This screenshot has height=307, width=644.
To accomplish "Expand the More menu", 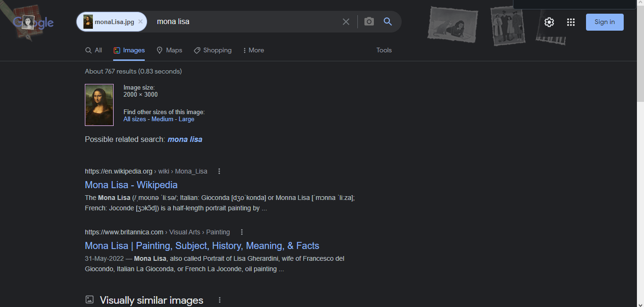I will pyautogui.click(x=253, y=50).
